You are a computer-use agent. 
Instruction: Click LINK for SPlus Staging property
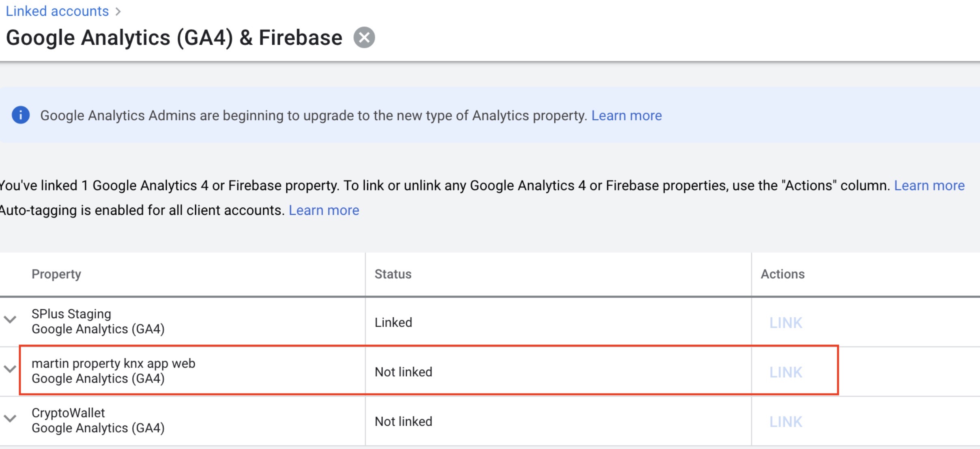tap(786, 323)
